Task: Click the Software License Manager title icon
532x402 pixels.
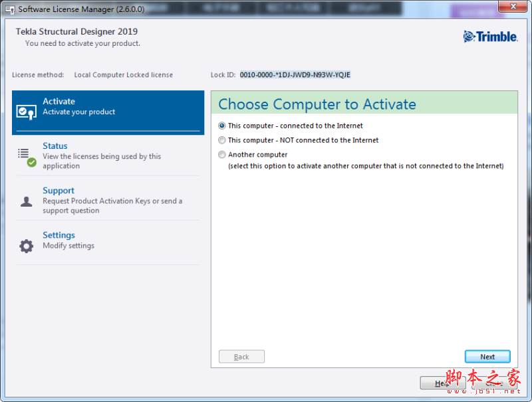Action: pos(10,9)
